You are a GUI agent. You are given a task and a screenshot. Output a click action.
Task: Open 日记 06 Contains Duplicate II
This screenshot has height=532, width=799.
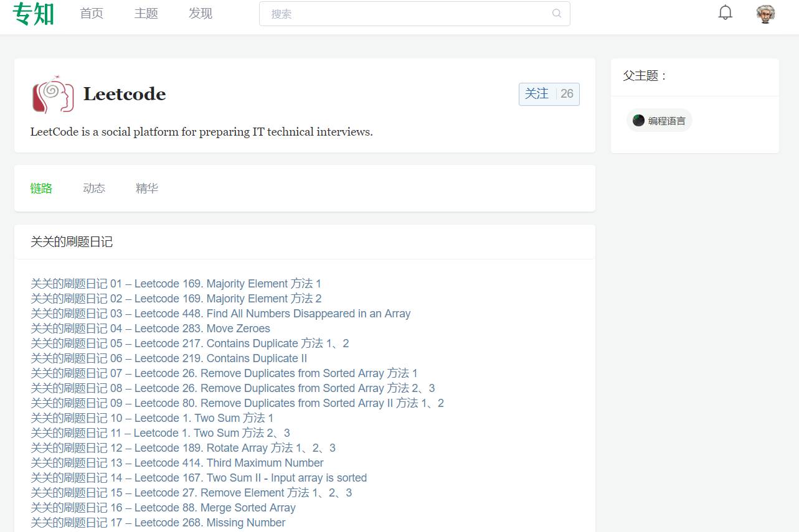coord(169,358)
